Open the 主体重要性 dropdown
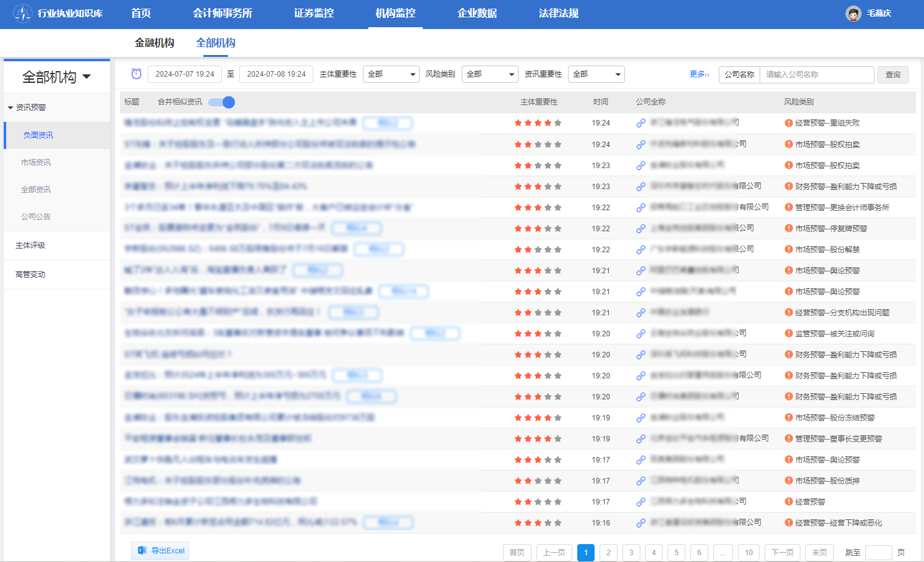 [391, 74]
